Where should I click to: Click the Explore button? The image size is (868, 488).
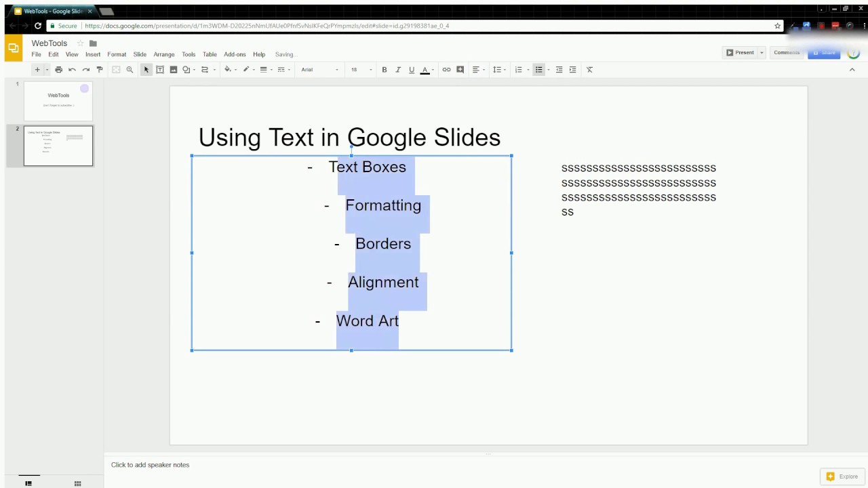[843, 476]
